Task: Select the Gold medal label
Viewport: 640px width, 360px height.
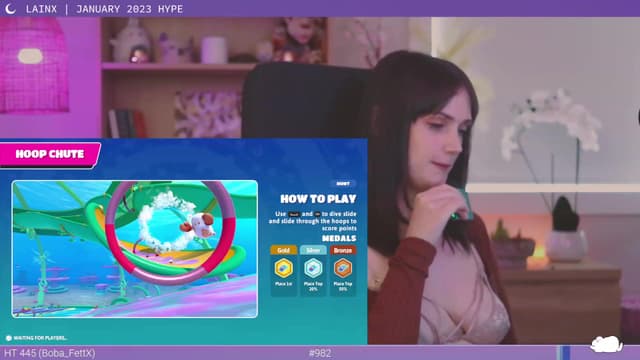Action: click(283, 250)
